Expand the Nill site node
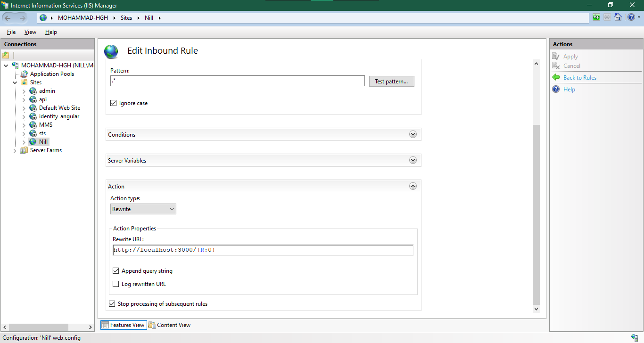This screenshot has height=343, width=644. click(x=24, y=142)
